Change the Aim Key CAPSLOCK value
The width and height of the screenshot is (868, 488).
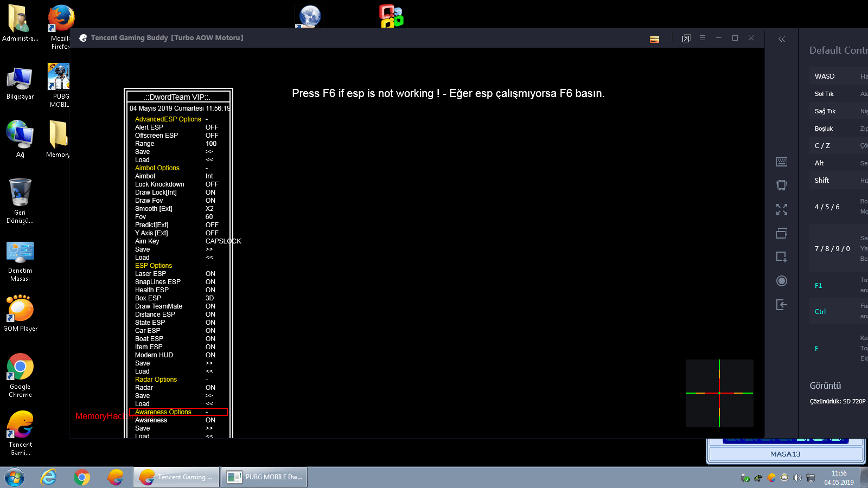point(223,241)
